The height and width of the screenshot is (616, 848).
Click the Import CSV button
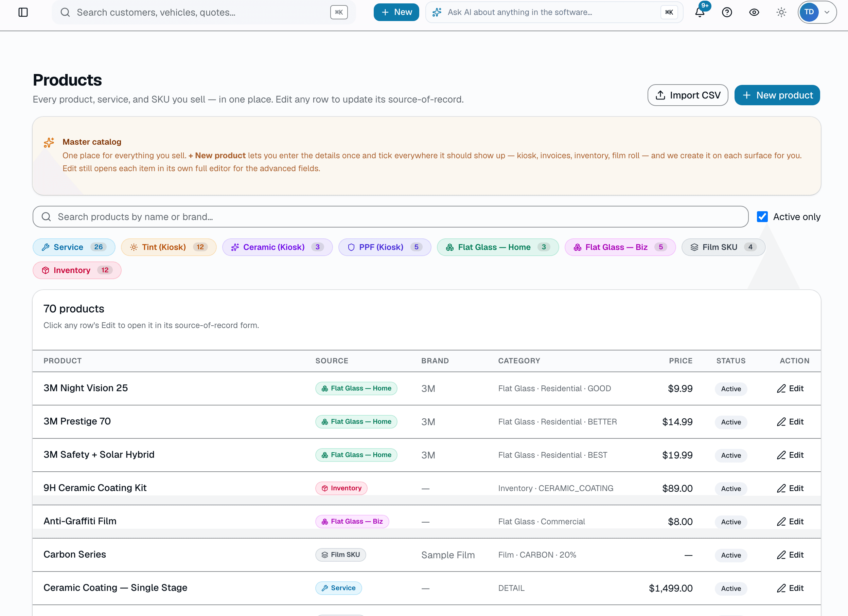point(688,95)
